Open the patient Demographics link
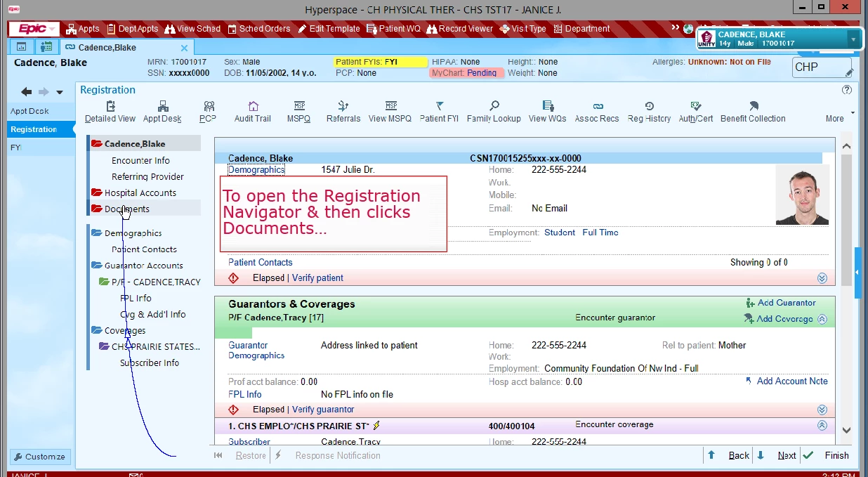The height and width of the screenshot is (477, 868). (256, 169)
